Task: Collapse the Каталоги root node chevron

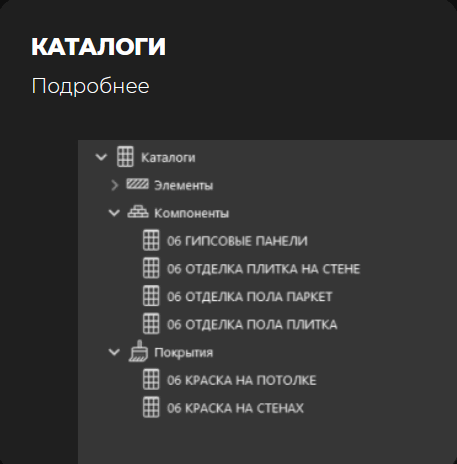Action: coord(101,157)
